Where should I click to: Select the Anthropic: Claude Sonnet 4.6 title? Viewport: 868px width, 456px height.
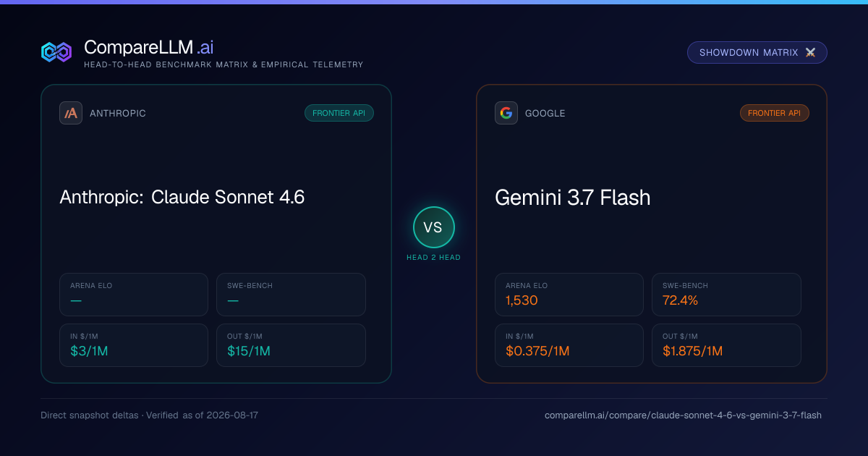click(182, 198)
